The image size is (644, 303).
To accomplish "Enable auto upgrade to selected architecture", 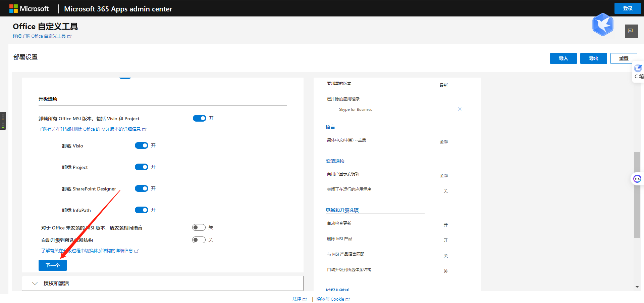I will (x=199, y=240).
